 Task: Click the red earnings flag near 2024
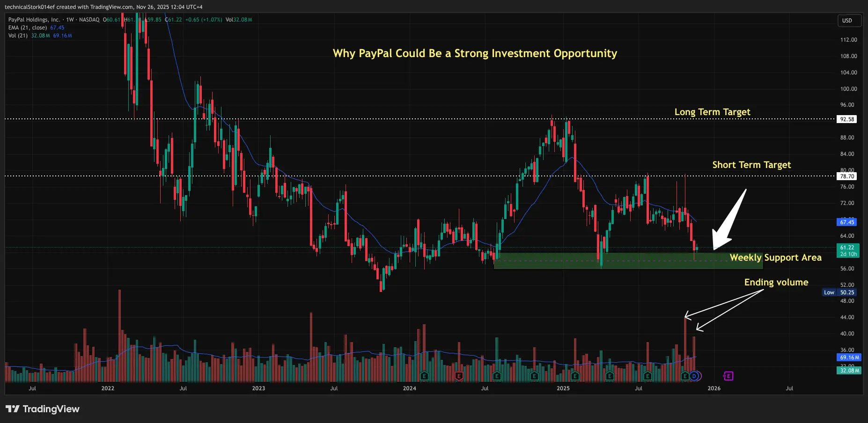458,376
